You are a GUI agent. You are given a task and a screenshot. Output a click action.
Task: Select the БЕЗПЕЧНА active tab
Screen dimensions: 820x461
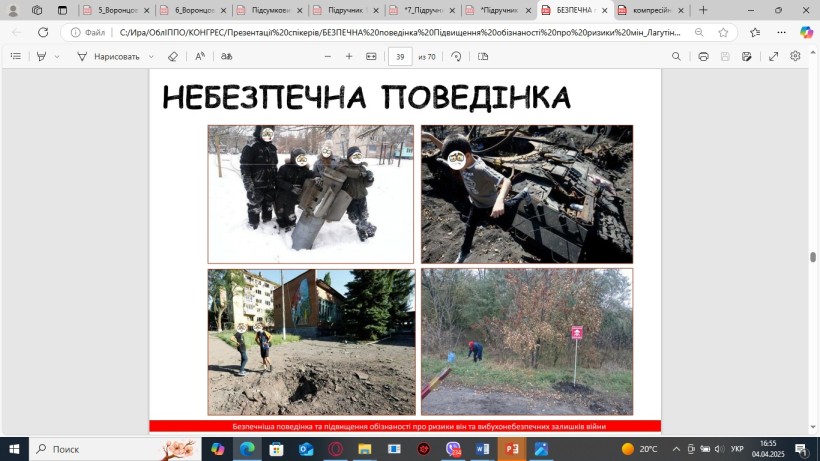574,10
